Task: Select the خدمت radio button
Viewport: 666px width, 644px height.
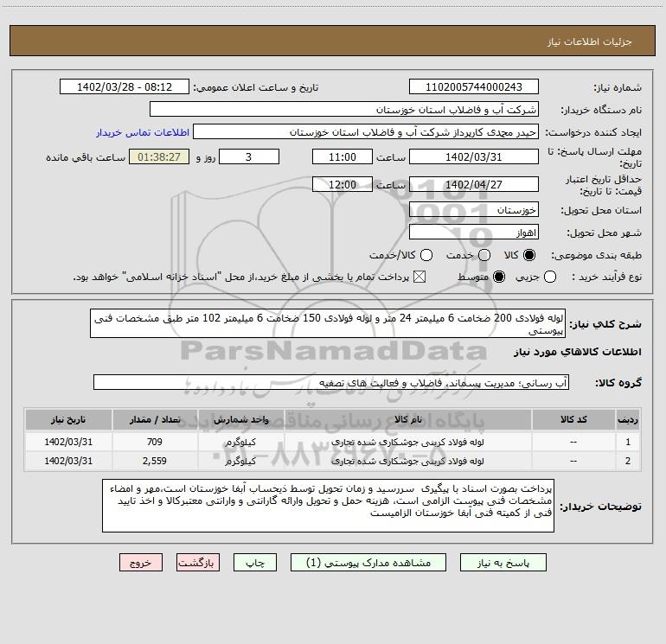Action: click(484, 255)
